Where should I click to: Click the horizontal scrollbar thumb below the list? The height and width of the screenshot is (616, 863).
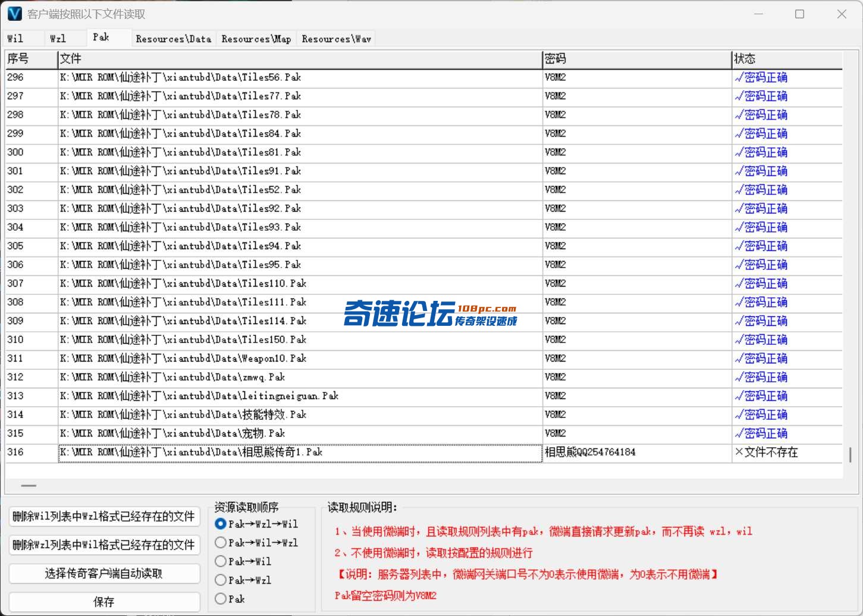(x=29, y=486)
